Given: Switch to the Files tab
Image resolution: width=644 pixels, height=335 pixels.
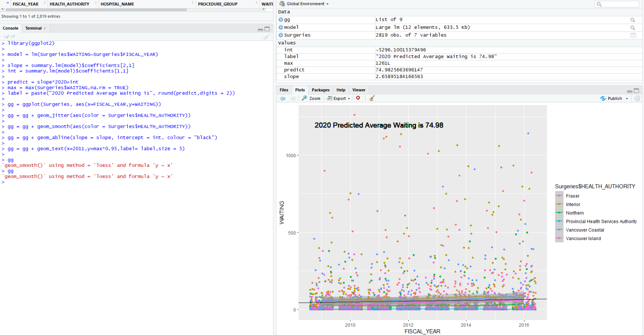Looking at the screenshot, I should click(284, 90).
